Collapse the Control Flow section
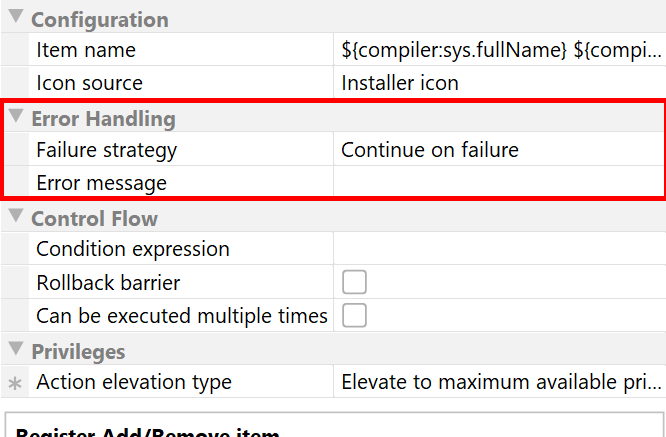This screenshot has width=666, height=437. coord(15,217)
